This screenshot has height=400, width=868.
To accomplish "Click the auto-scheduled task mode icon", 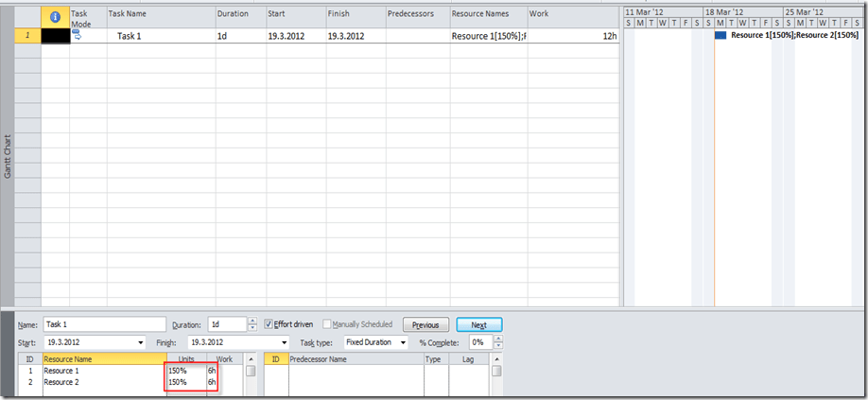I will point(78,34).
